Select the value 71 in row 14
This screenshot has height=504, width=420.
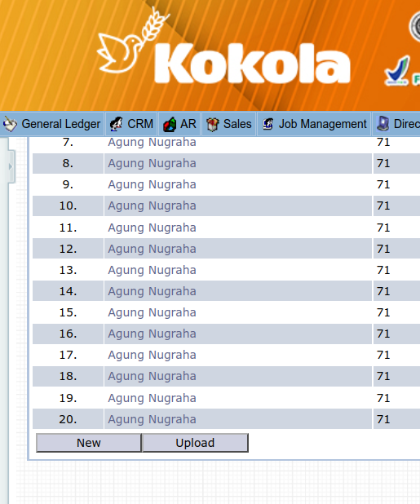click(383, 291)
